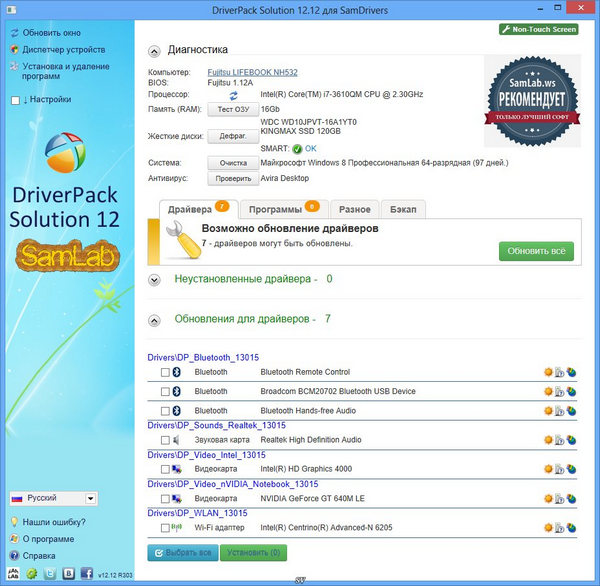The height and width of the screenshot is (586, 600).
Task: Click the document icon in Bluetooth Hands-free Audio row
Action: (559, 411)
